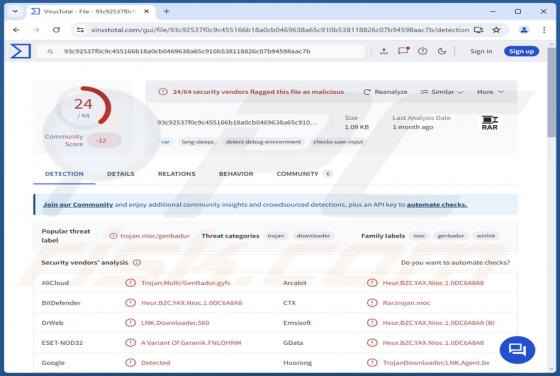This screenshot has width=560, height=376.
Task: Open the chat bubble button
Action: click(517, 350)
